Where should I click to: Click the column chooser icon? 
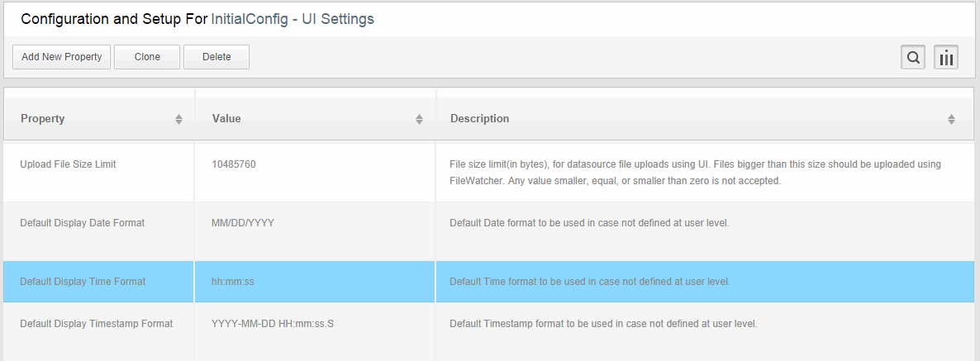coord(946,58)
